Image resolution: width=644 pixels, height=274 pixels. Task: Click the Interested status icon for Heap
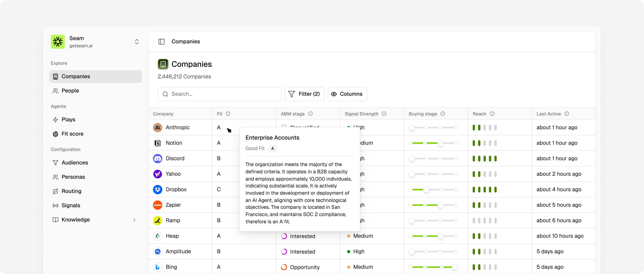pos(284,236)
